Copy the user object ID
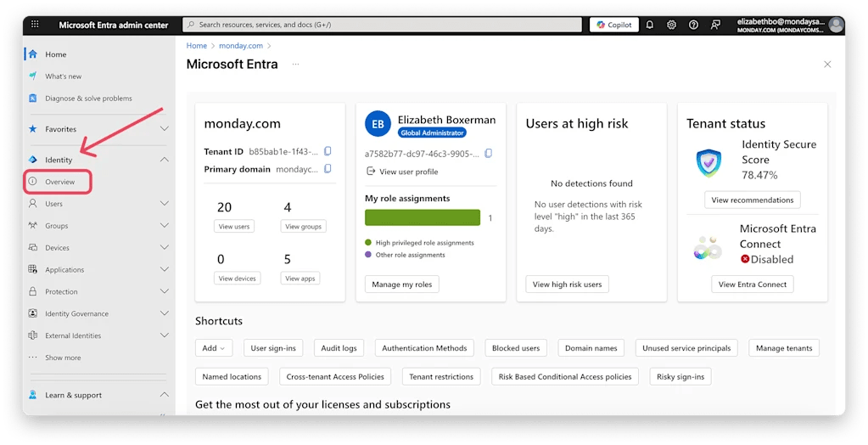Viewport: 868px width, 445px height. pos(488,154)
